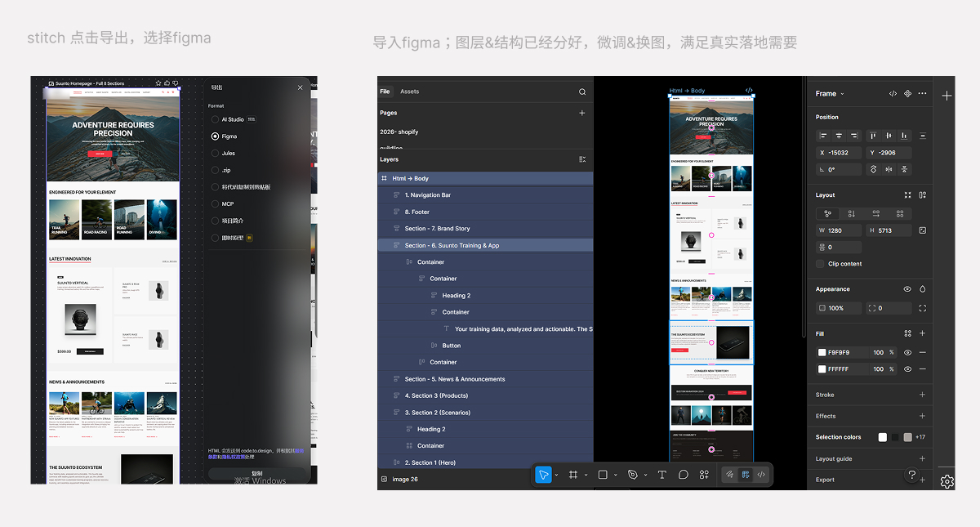Click the blend mode droplet icon in Appearance

[922, 289]
